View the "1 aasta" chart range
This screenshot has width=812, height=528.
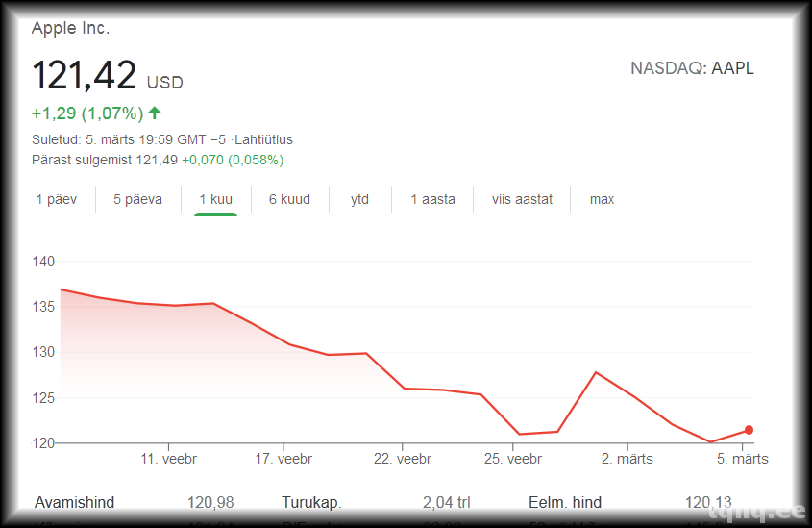click(433, 199)
